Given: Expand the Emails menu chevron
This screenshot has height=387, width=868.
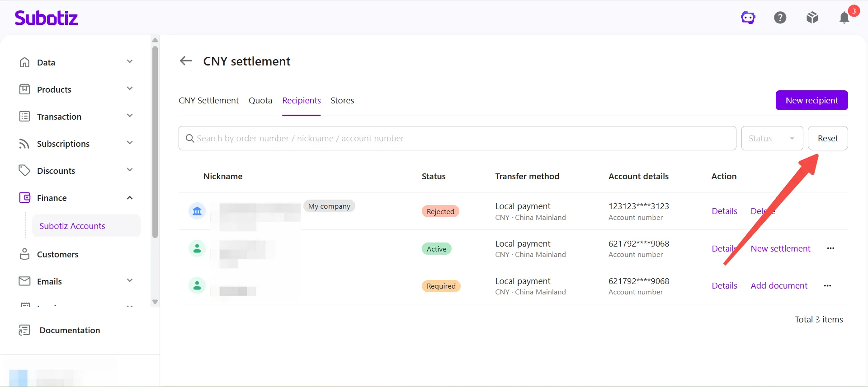Looking at the screenshot, I should tap(130, 281).
